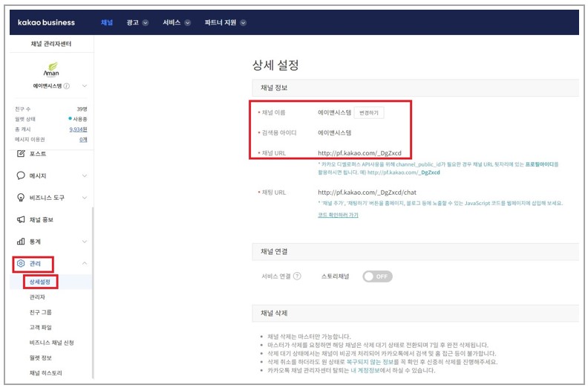
Task: Select 월렛 정보 submenu item
Action: 41,358
